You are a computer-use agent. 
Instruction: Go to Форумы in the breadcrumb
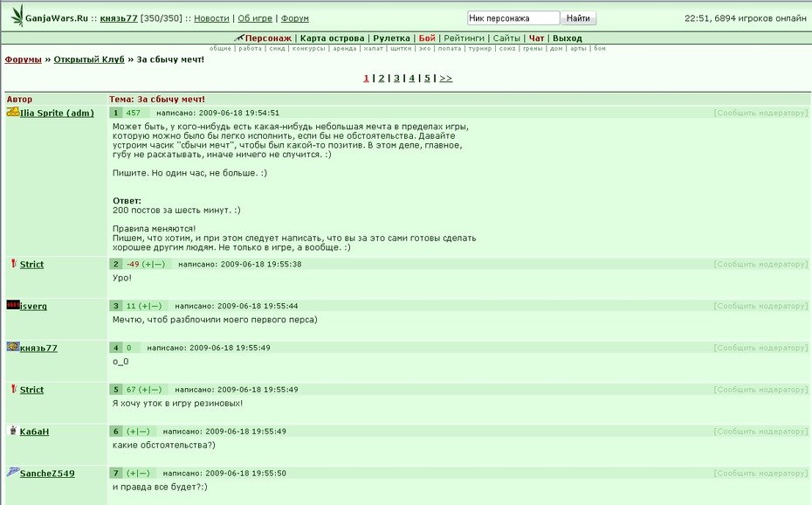(x=24, y=59)
